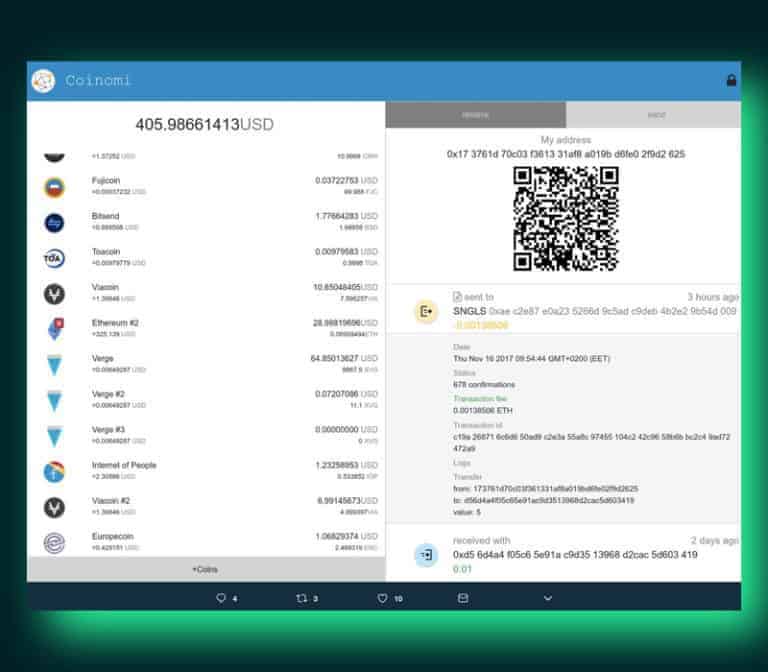The width and height of the screenshot is (768, 672).
Task: Select the Europecoin icon
Action: point(54,543)
